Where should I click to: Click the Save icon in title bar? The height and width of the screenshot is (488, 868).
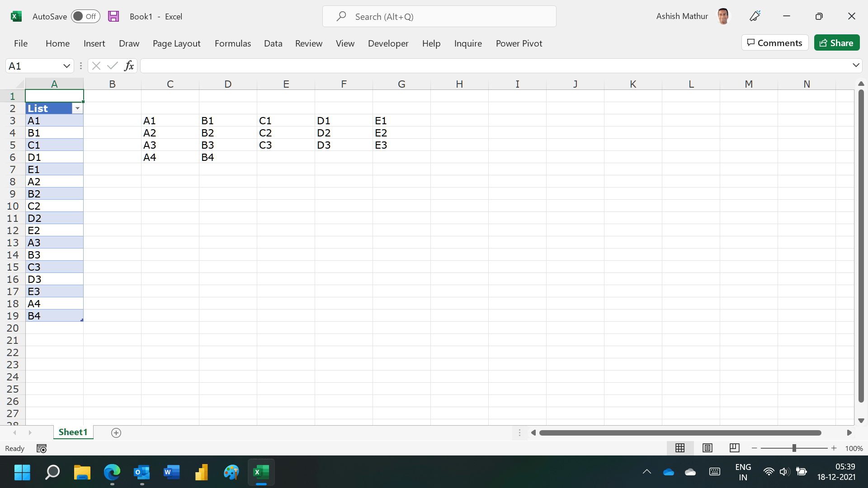[x=113, y=17]
